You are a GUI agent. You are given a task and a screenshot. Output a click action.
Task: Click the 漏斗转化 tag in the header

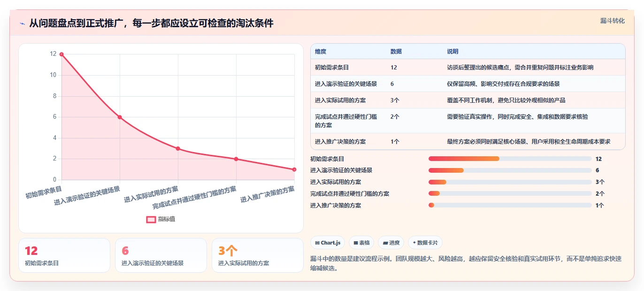[x=613, y=21]
